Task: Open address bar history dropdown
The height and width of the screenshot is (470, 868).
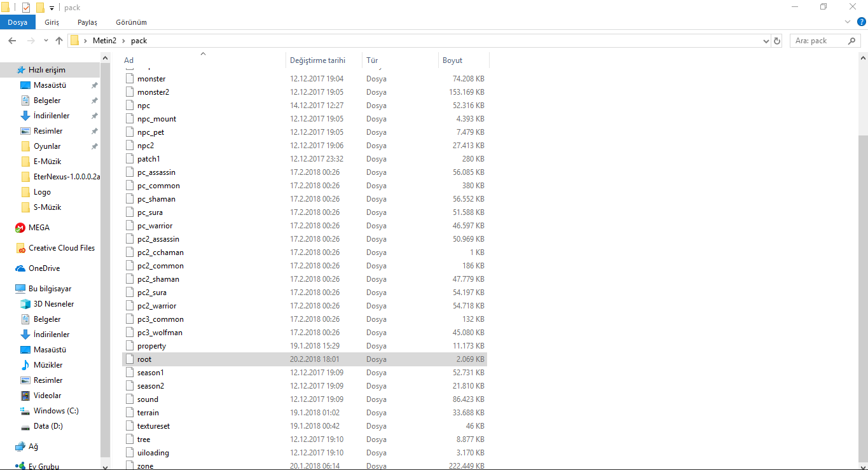Action: (x=766, y=41)
